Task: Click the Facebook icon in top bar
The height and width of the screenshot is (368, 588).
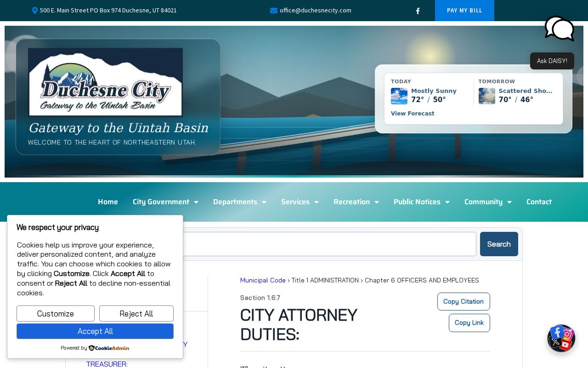Action: pos(418,11)
